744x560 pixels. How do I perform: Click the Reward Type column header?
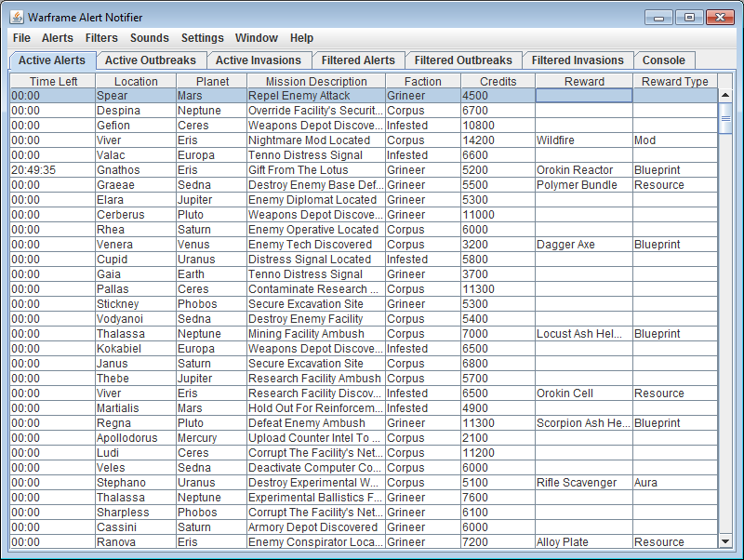(x=674, y=81)
